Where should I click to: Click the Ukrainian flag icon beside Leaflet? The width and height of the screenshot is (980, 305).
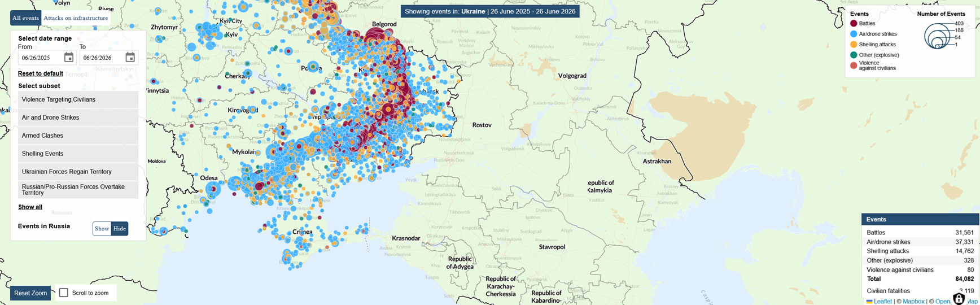pos(869,302)
